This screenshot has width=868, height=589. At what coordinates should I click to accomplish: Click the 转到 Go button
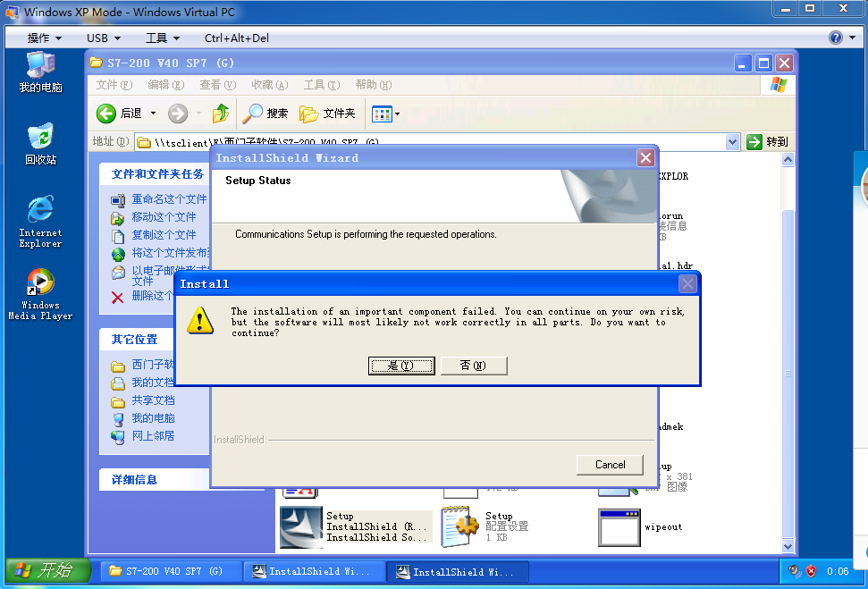click(x=768, y=142)
